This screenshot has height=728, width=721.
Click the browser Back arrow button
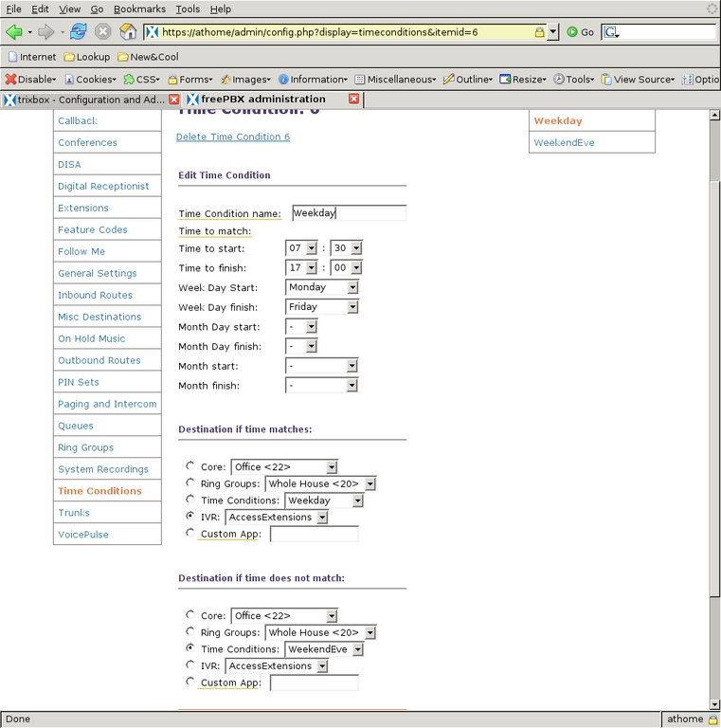click(x=14, y=31)
